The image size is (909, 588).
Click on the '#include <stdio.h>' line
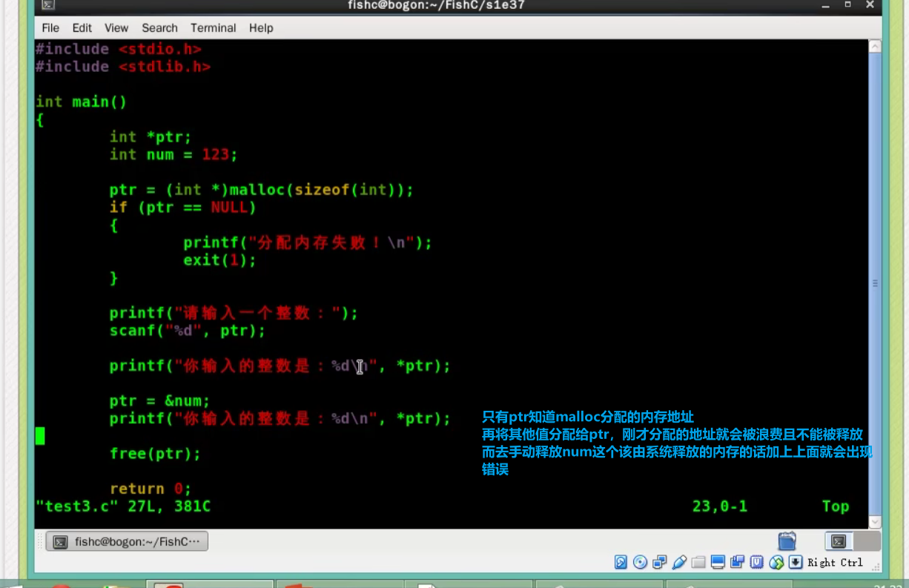(118, 49)
